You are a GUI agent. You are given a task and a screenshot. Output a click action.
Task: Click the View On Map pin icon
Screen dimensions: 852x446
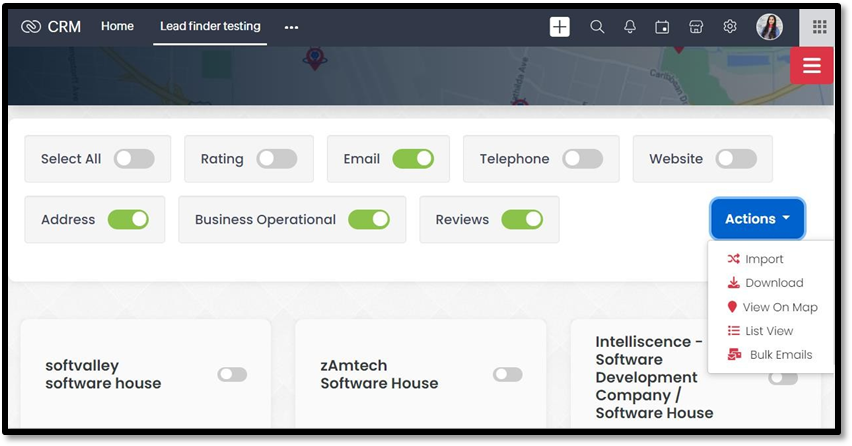732,307
